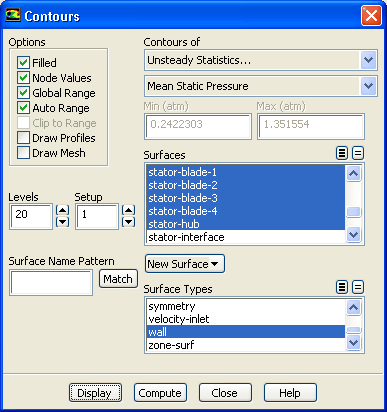
Task: Disable the Global Range option
Action: point(23,93)
